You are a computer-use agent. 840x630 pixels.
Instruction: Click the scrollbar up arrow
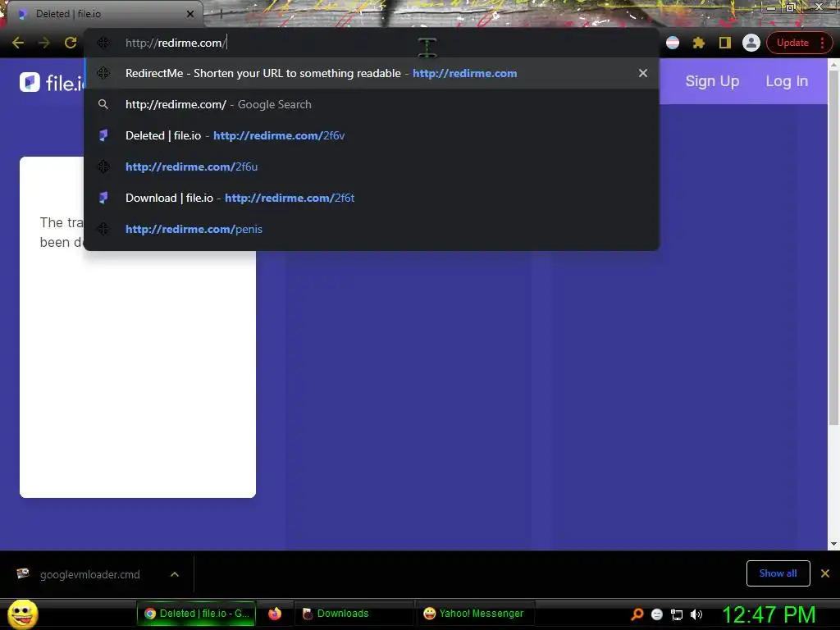pyautogui.click(x=833, y=64)
